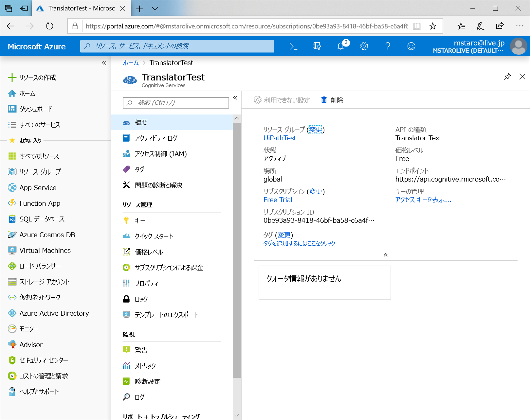Open セキュリティ センター in sidebar
530x420 pixels.
click(56, 360)
